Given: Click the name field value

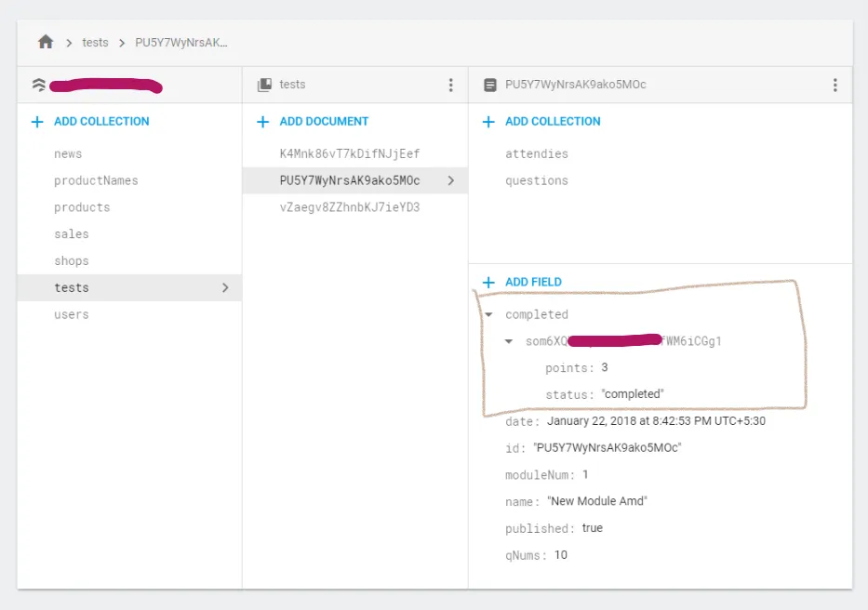Looking at the screenshot, I should click(x=597, y=501).
